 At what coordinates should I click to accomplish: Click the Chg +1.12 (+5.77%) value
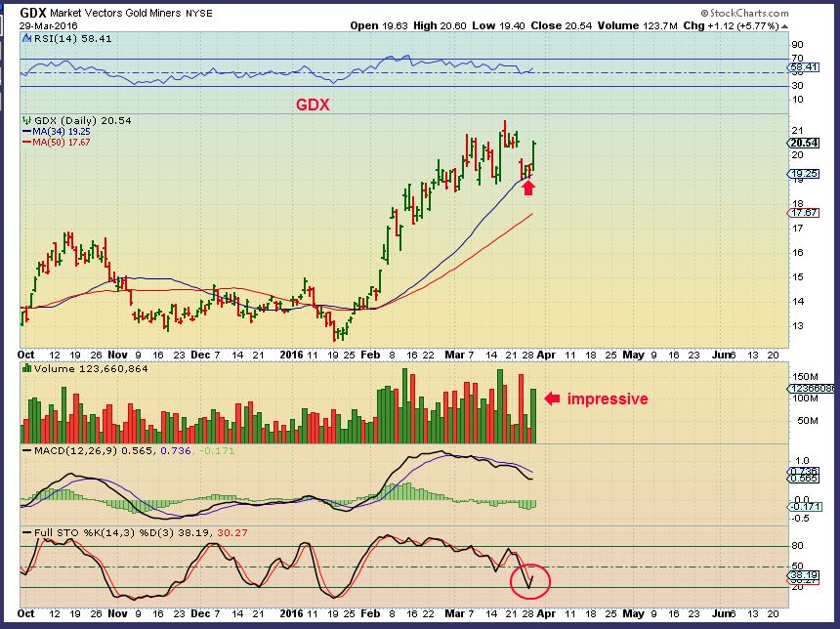731,25
